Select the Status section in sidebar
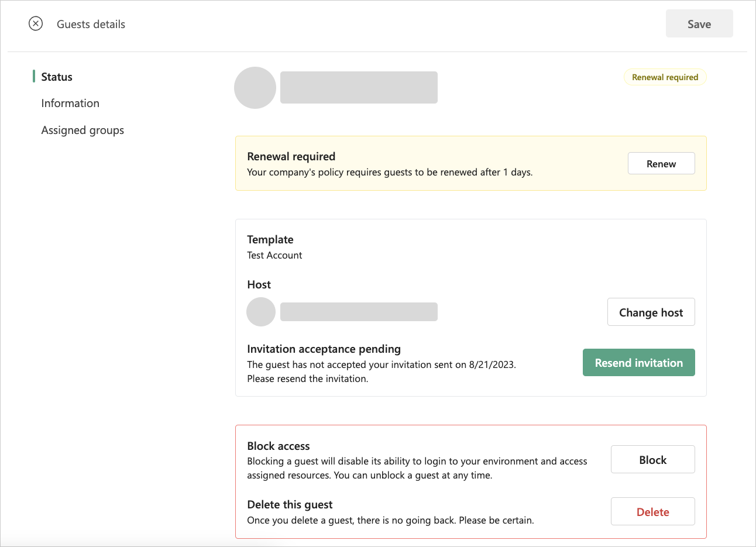The height and width of the screenshot is (547, 756). [57, 77]
